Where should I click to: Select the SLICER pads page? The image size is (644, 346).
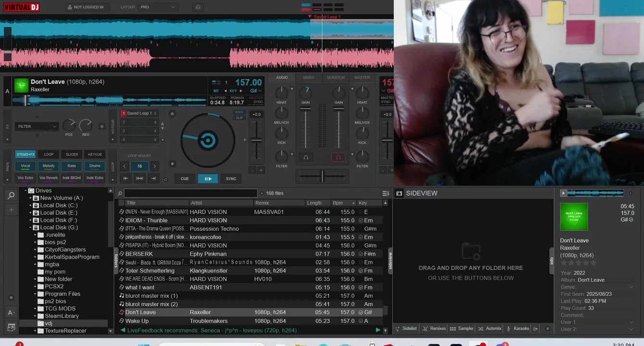(x=72, y=154)
